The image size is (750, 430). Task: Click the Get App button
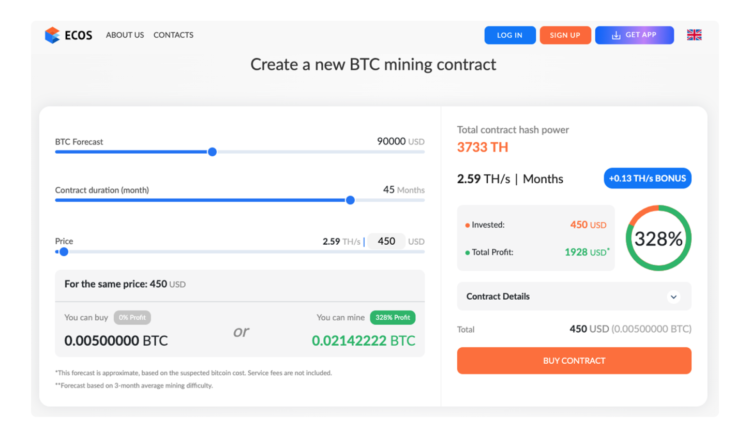coord(634,35)
